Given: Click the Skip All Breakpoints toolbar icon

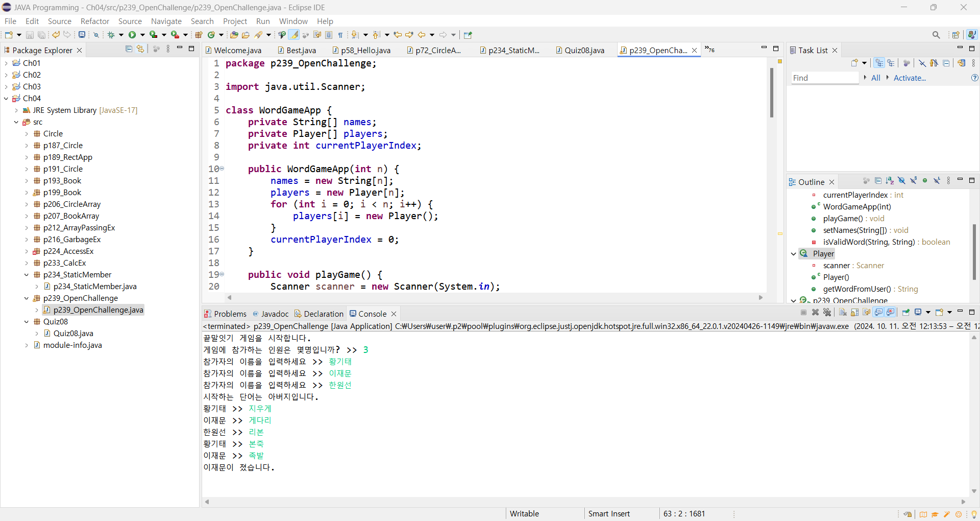Looking at the screenshot, I should click(x=96, y=35).
